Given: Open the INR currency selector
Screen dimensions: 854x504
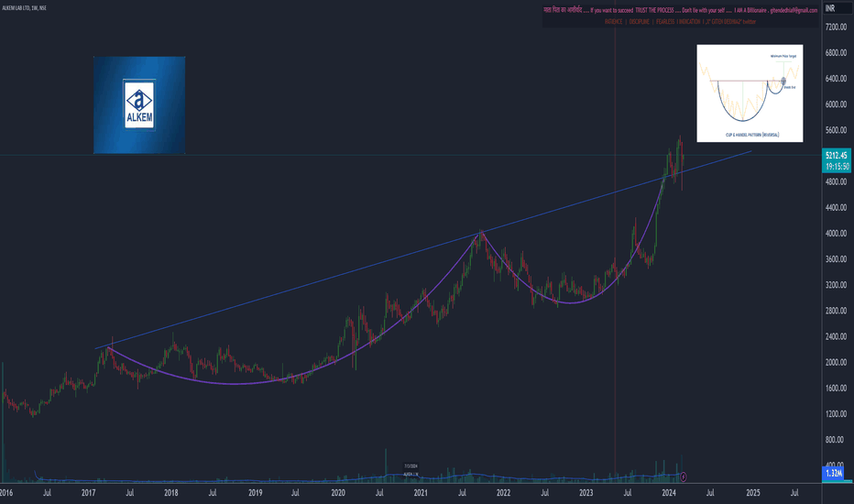Looking at the screenshot, I should tap(830, 8).
